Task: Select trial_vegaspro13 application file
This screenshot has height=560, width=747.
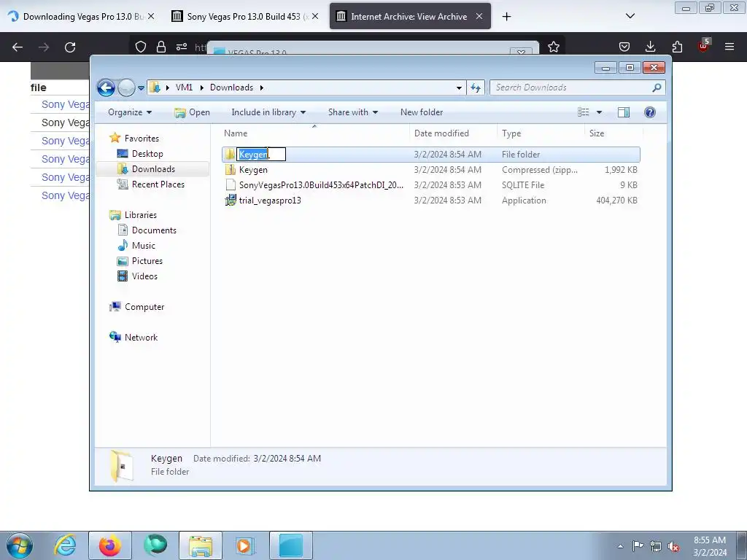Action: 430,200
